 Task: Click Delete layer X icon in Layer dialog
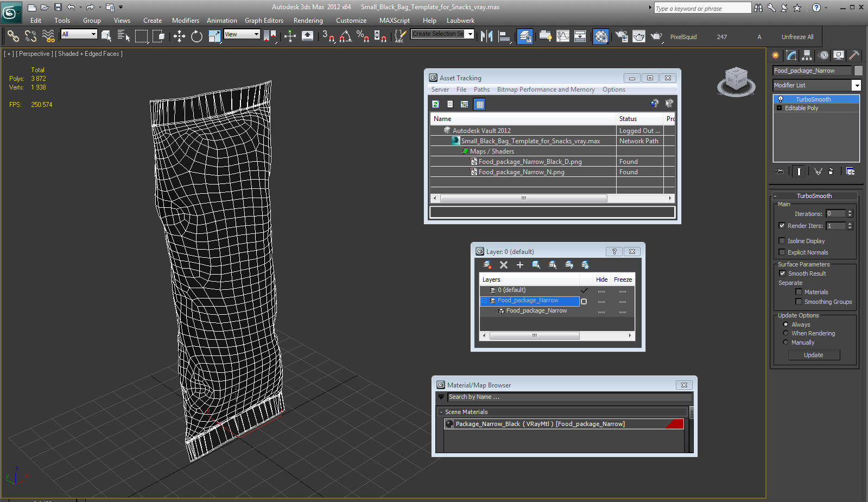coord(504,265)
